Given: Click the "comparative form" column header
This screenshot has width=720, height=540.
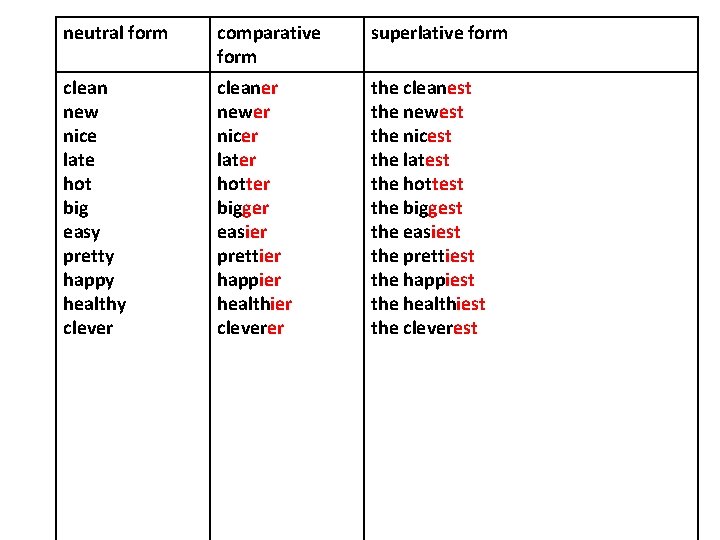Looking at the screenshot, I should point(268,45).
